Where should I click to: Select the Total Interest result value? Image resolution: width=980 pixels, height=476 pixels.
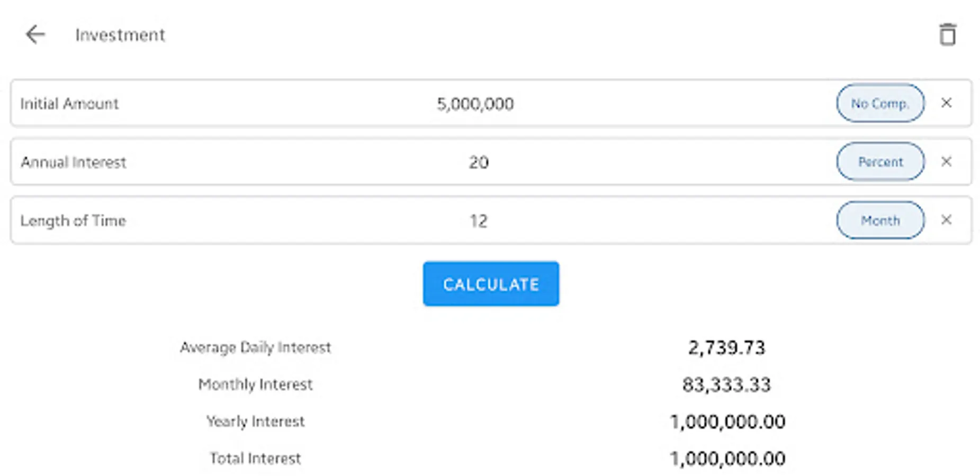(727, 459)
